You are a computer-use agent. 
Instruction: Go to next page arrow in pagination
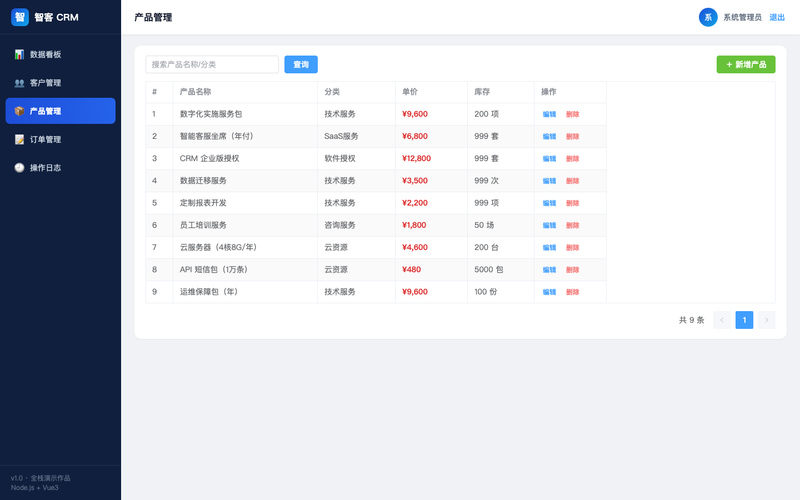tap(766, 320)
